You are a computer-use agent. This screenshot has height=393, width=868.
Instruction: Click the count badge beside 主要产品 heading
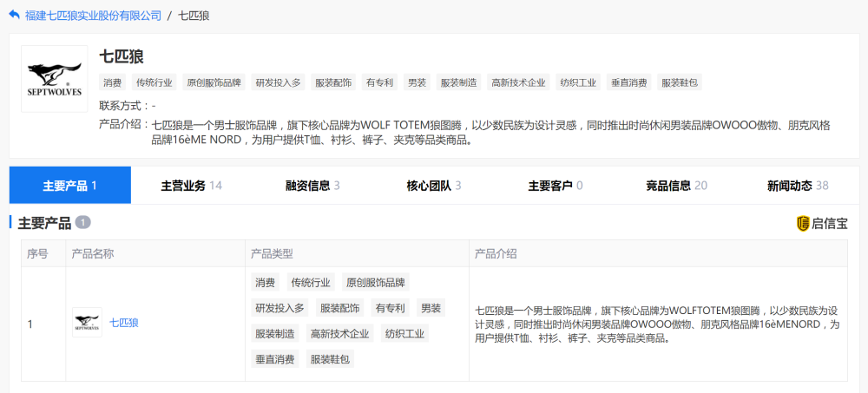[83, 223]
